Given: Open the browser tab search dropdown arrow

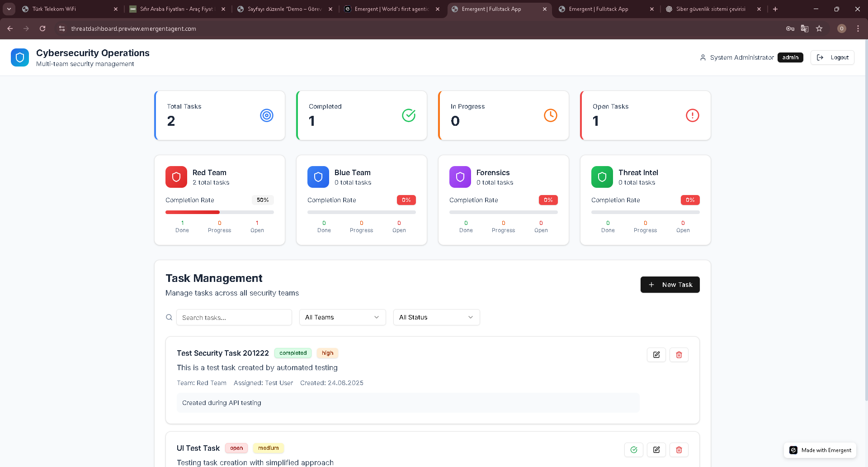Looking at the screenshot, I should (x=9, y=9).
